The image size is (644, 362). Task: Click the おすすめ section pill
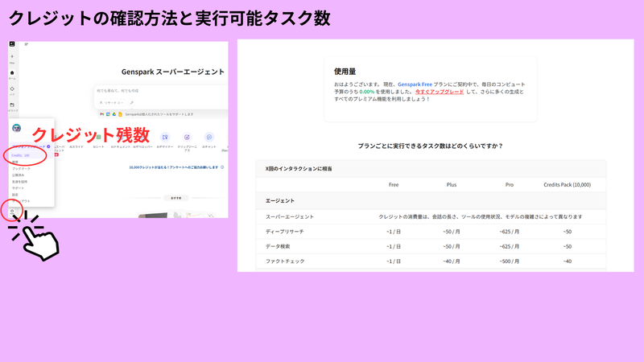pyautogui.click(x=175, y=198)
